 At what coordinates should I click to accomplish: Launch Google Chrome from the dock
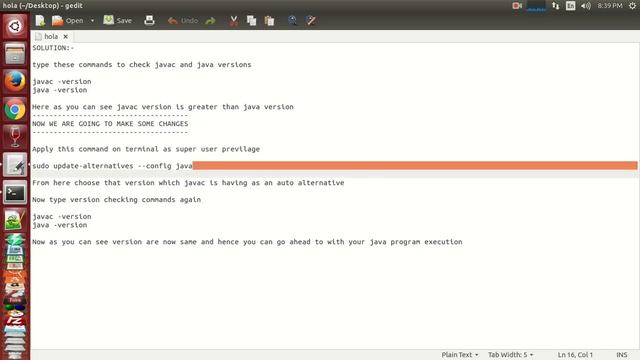coord(15,109)
